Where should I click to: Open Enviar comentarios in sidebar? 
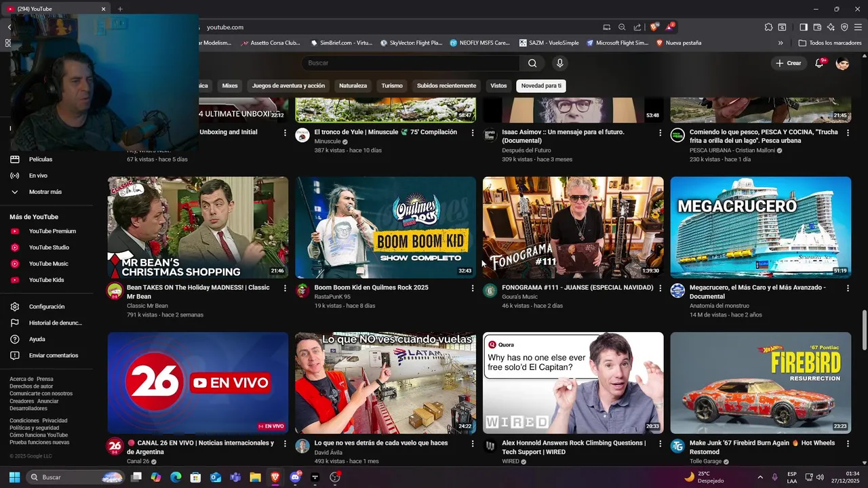tap(47, 355)
